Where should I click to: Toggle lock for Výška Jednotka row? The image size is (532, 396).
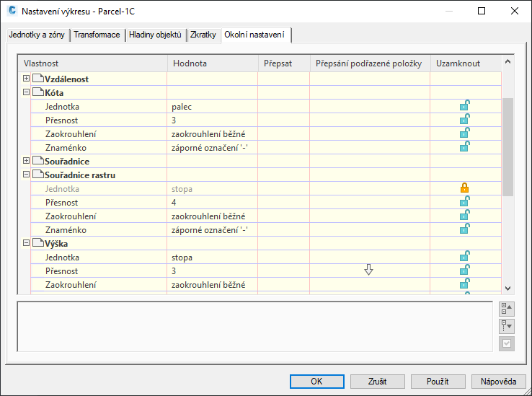click(464, 256)
